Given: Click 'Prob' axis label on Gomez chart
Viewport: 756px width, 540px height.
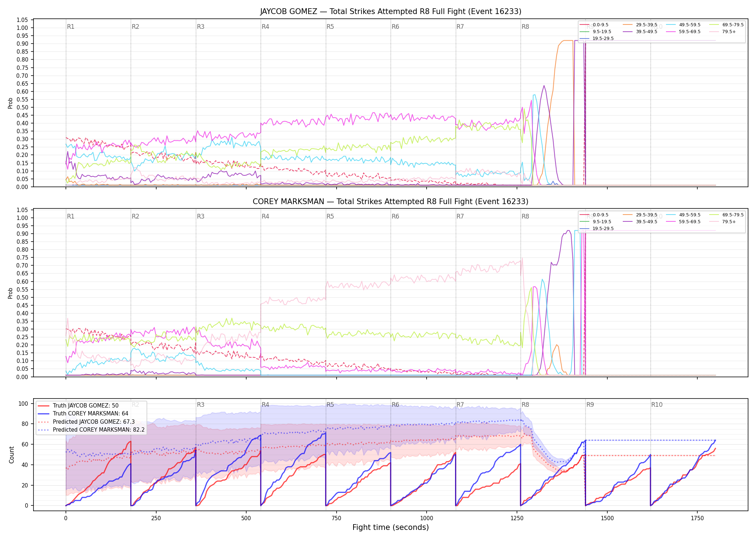Looking at the screenshot, I should click(10, 103).
